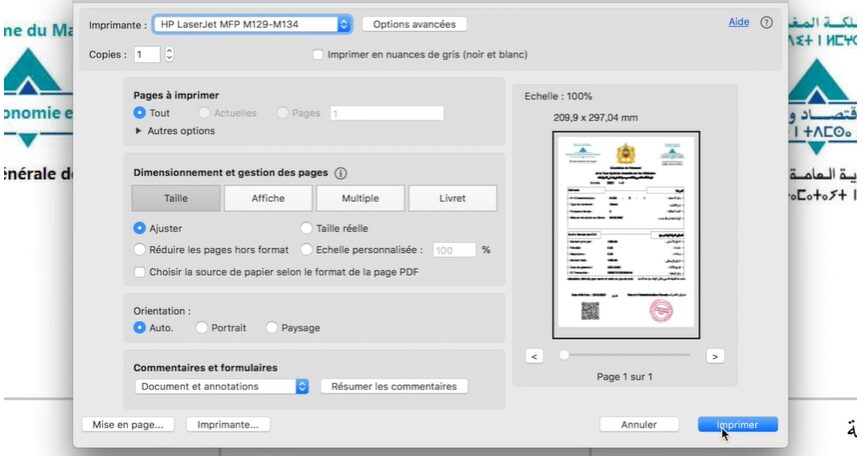Switch to the Multiple tab
Viewport: 863px width, 456px height.
tap(361, 198)
